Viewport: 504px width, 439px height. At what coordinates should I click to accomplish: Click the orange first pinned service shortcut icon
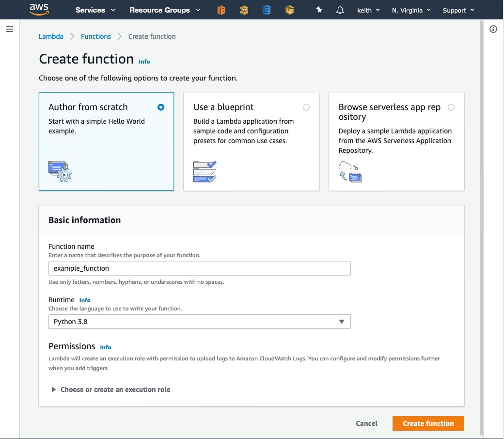coord(221,10)
